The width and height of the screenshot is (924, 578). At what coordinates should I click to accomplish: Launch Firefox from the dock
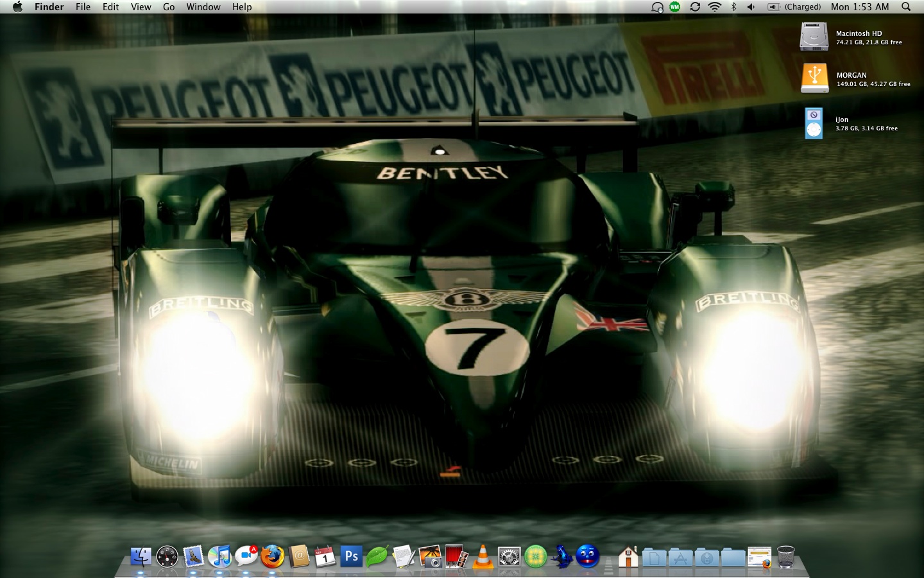(272, 556)
